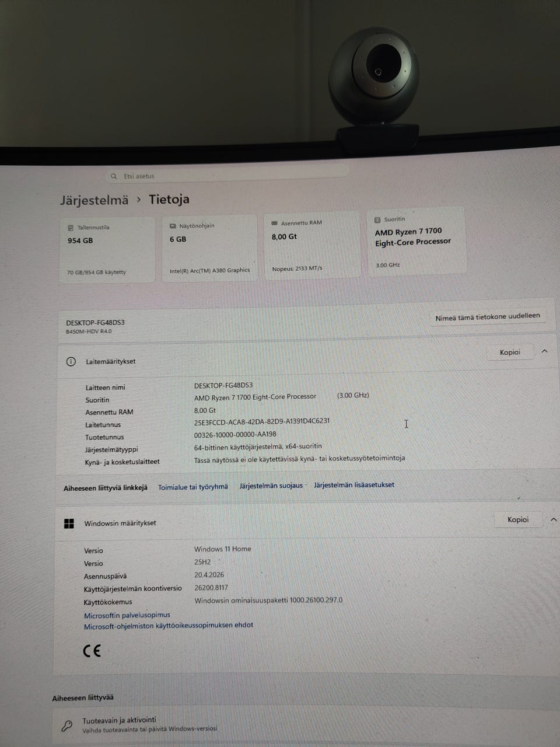Viewport: 560px width, 747px height.
Task: Click the B450M-HDV R4.0 model text
Action: tap(89, 331)
